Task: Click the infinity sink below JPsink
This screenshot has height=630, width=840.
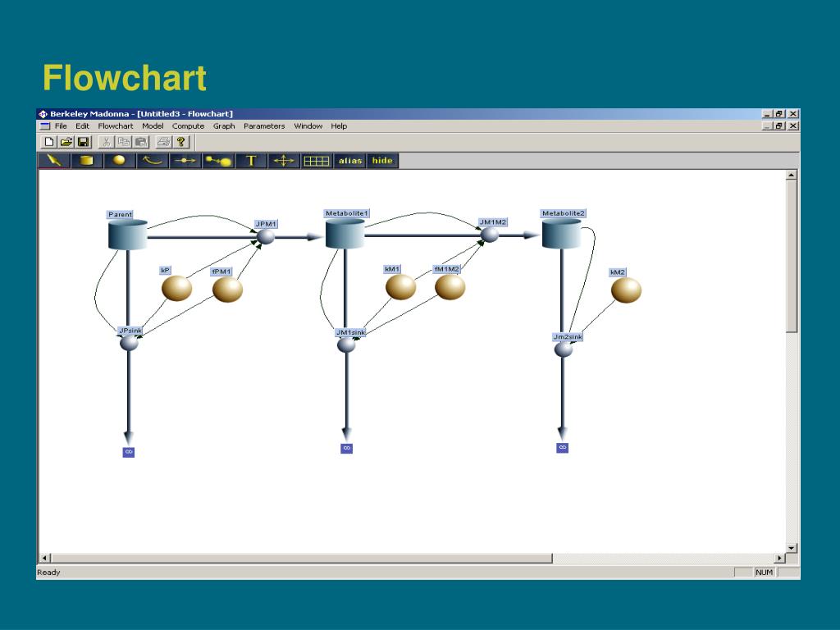Action: (129, 452)
